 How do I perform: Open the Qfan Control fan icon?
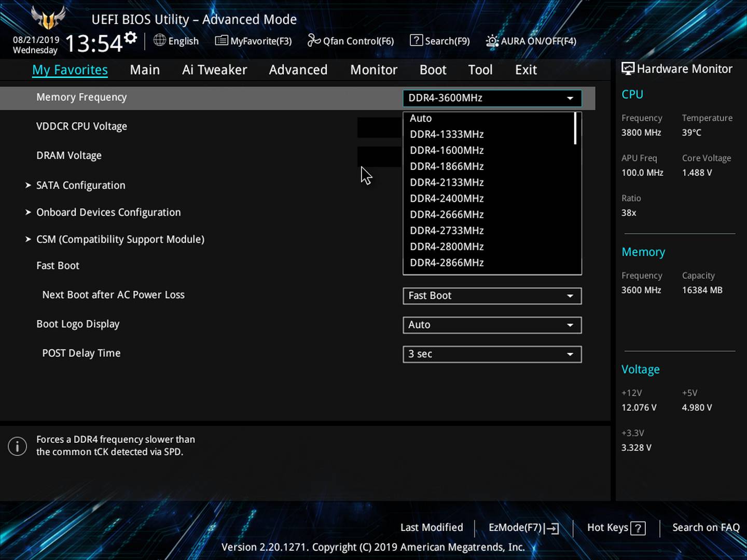(314, 40)
